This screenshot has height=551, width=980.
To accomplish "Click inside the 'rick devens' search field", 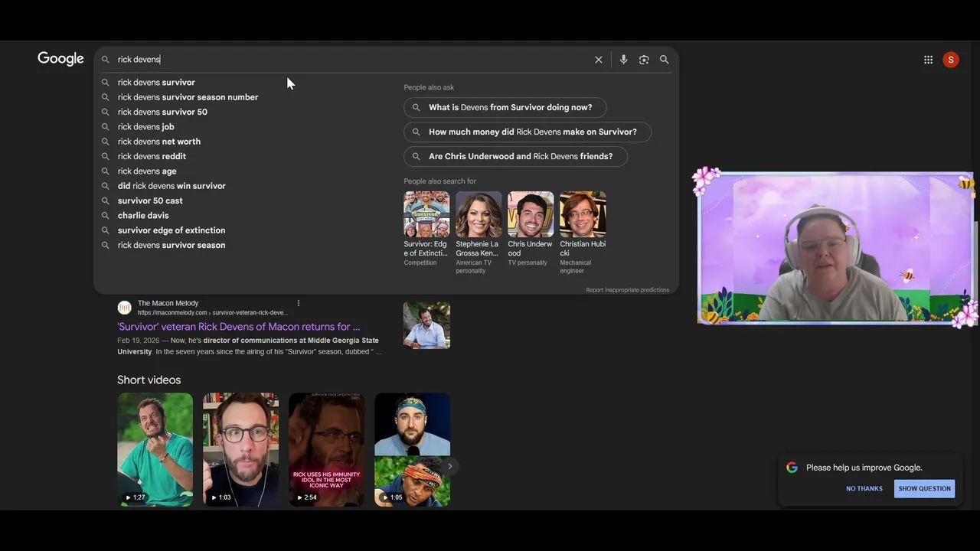I will tap(352, 60).
